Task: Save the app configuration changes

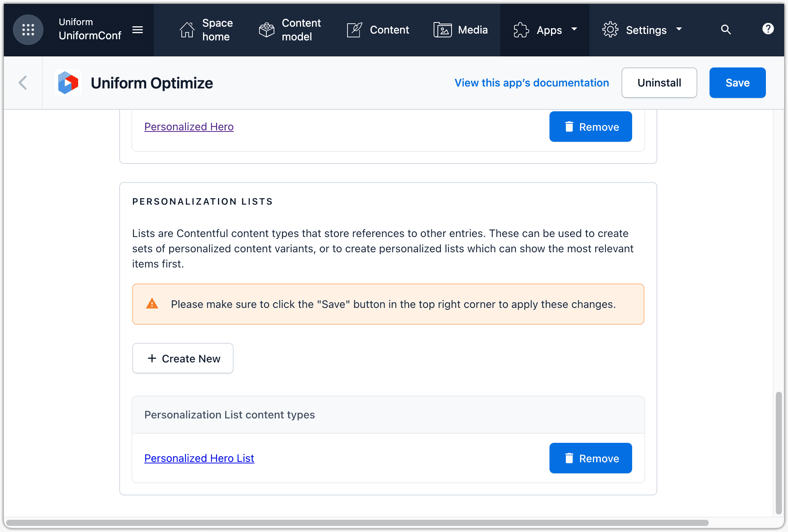Action: [737, 82]
